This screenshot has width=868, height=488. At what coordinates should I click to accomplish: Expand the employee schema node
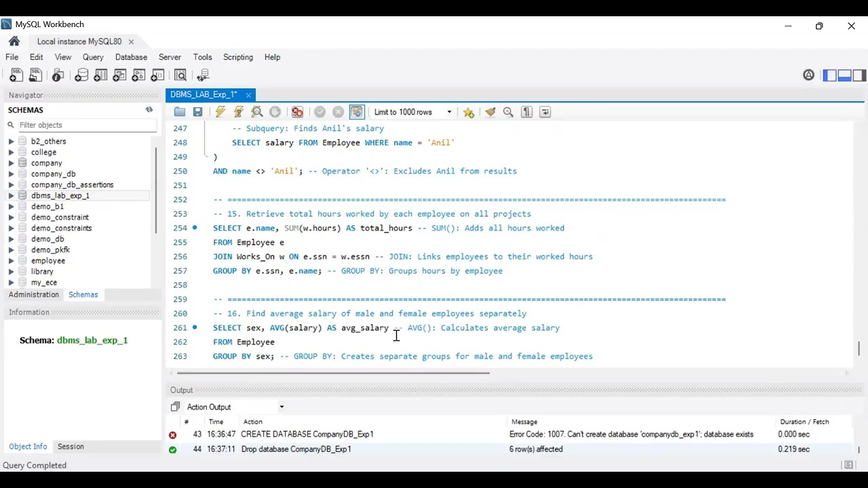click(11, 260)
